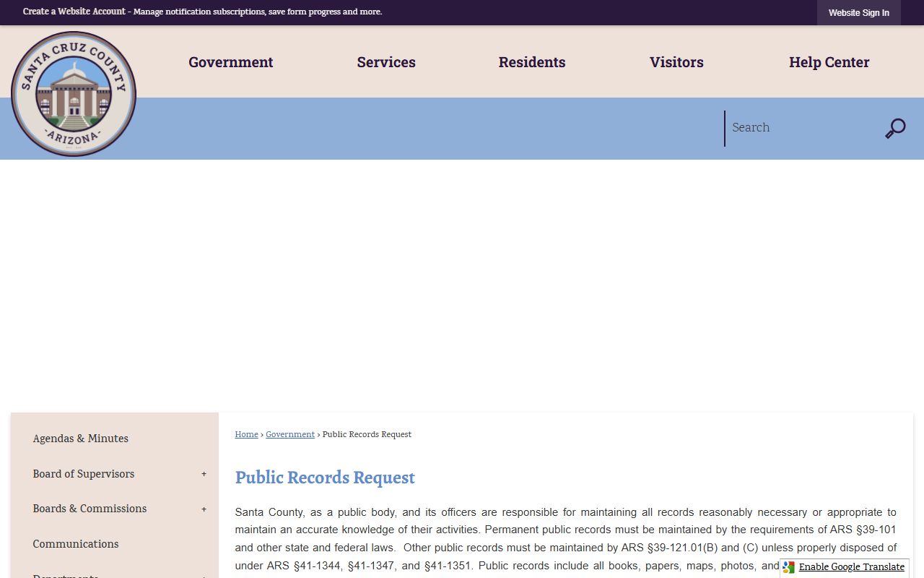Viewport: 924px width, 578px height.
Task: Click the Home breadcrumb link
Action: point(246,434)
